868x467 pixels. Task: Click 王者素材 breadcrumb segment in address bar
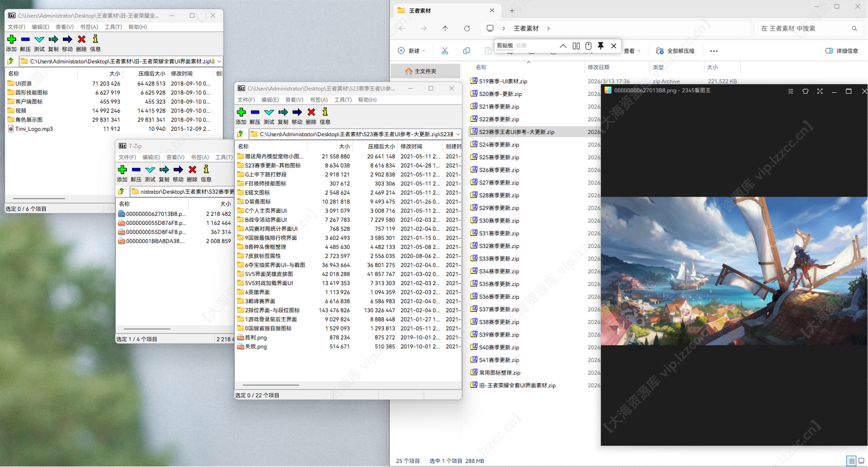point(526,29)
